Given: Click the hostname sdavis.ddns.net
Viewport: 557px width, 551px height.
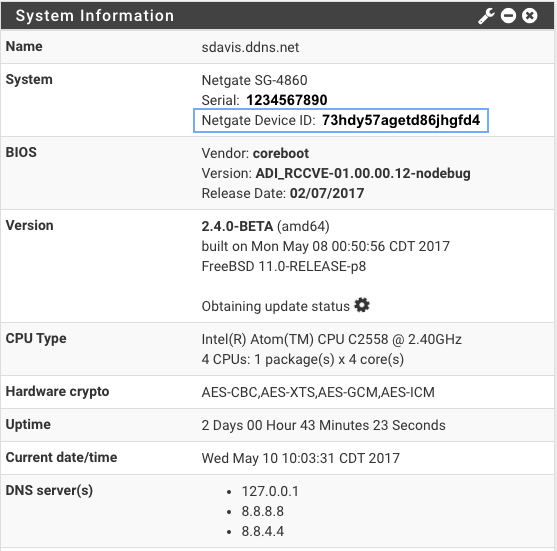Looking at the screenshot, I should tap(250, 47).
